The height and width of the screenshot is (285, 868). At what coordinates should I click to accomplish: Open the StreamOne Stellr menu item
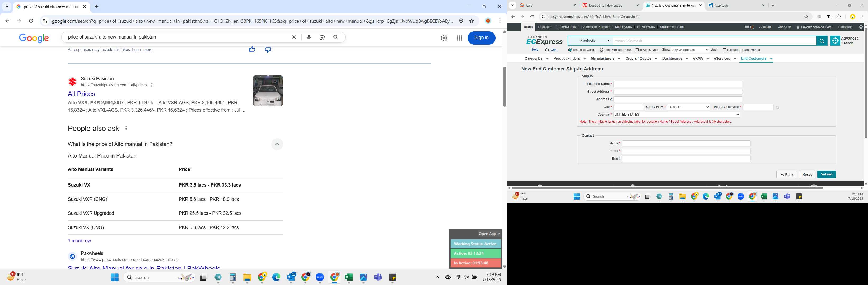(x=672, y=27)
